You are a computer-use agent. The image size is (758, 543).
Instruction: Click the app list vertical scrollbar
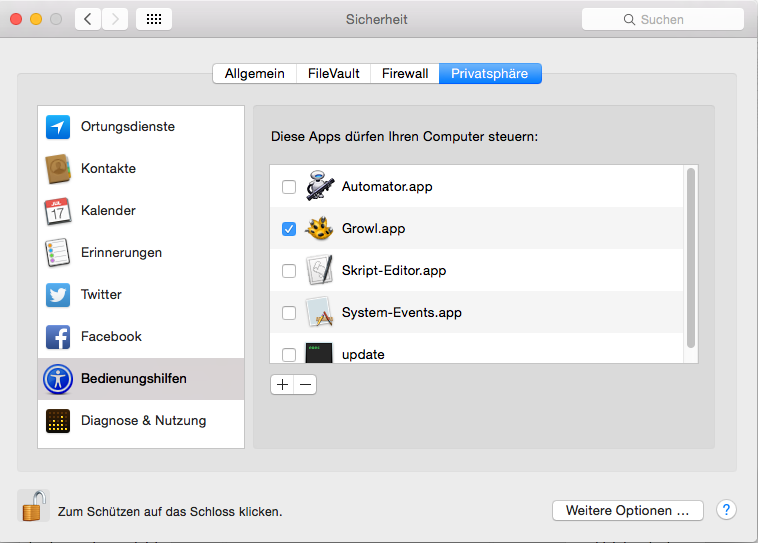coord(690,258)
